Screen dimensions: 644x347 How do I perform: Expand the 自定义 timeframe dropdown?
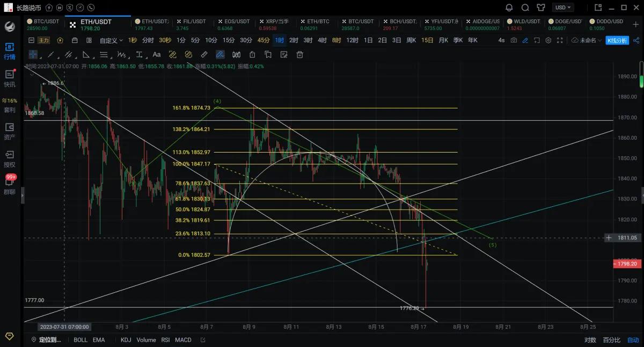point(111,40)
